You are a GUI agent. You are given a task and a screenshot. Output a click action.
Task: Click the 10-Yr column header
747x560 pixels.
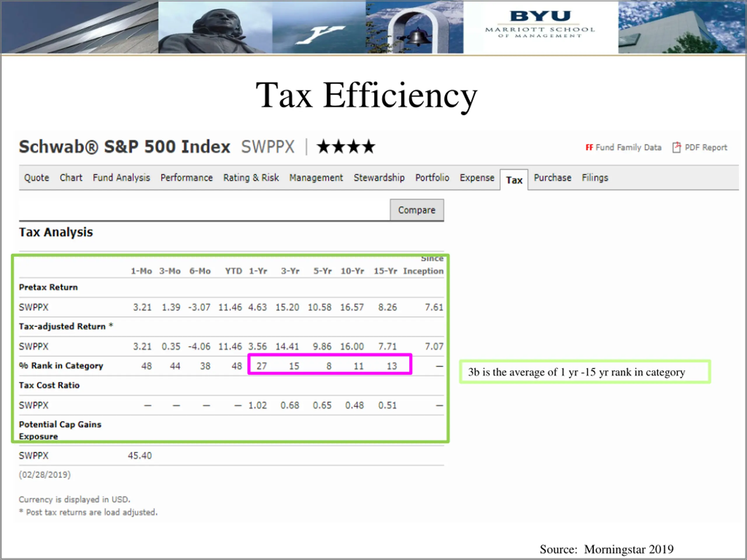[352, 271]
